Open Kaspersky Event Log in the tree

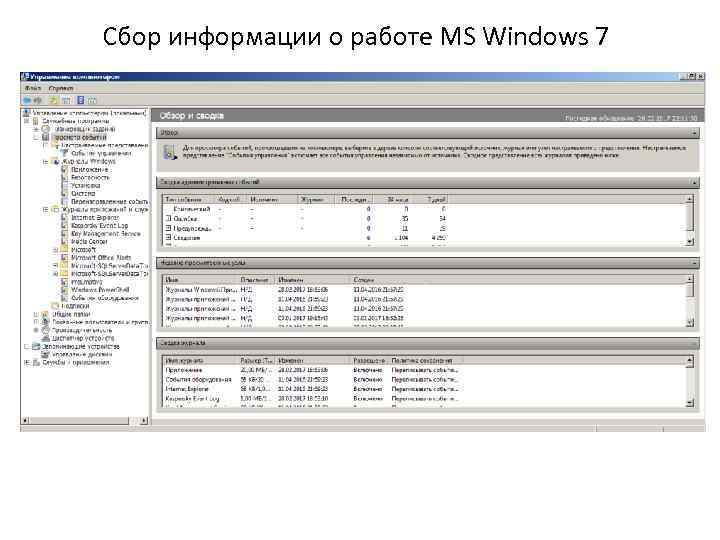pyautogui.click(x=100, y=226)
